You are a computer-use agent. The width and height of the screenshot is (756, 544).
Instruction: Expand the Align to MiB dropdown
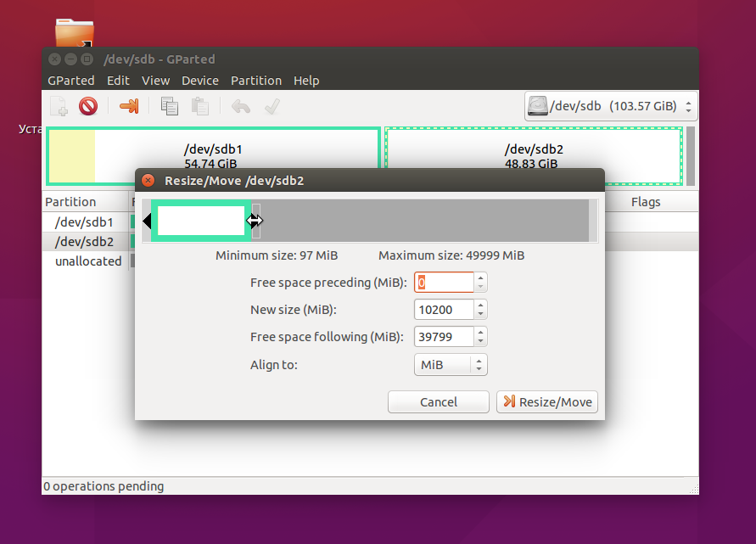coord(451,365)
